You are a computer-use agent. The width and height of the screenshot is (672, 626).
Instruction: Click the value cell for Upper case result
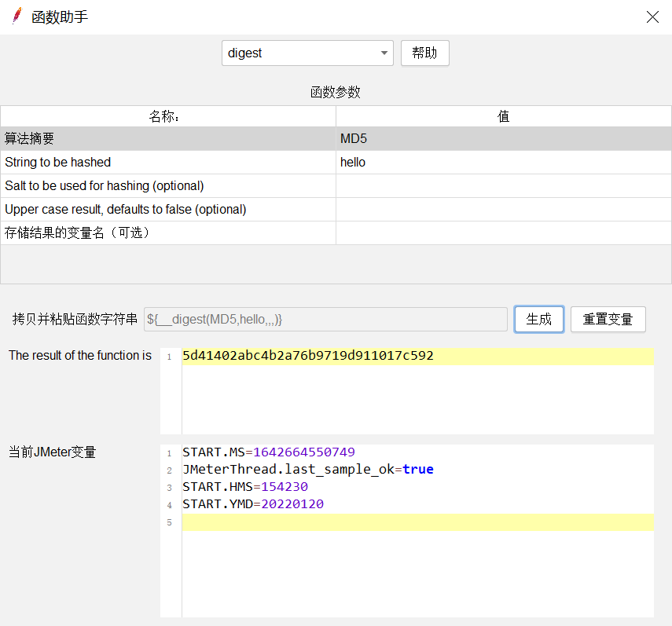504,210
